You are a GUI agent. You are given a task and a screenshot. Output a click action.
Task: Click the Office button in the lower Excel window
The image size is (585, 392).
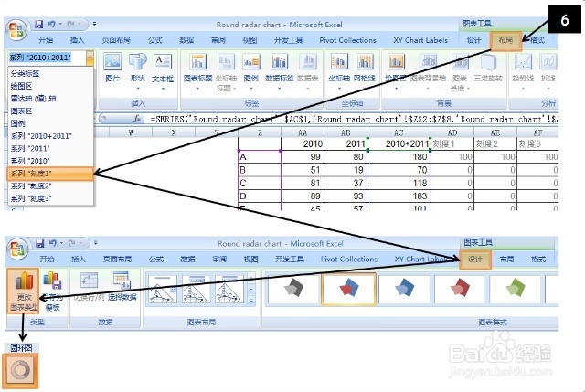pyautogui.click(x=17, y=249)
